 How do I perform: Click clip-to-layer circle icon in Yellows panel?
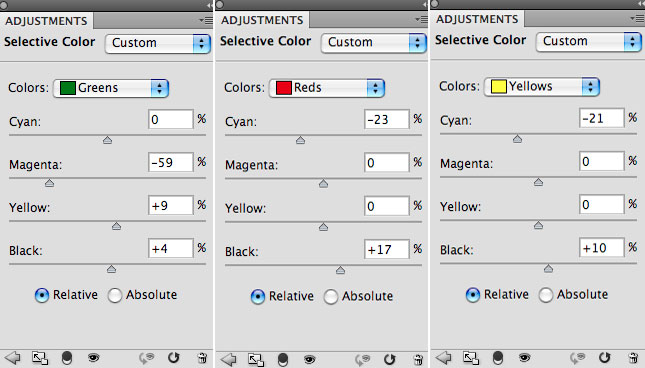pyautogui.click(x=497, y=358)
